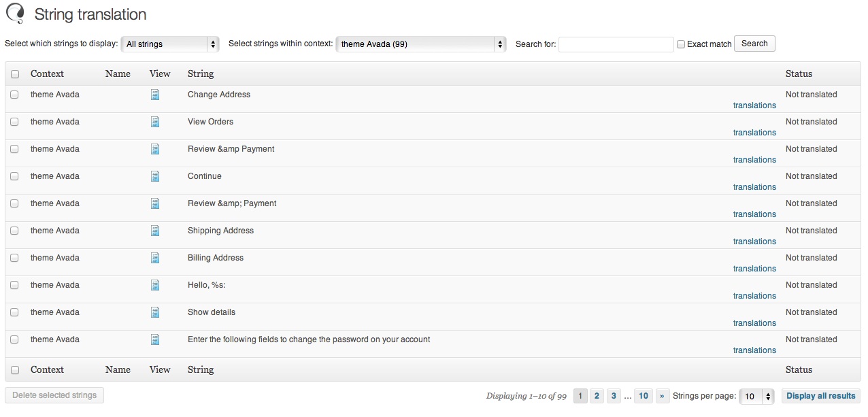Open view icon for password change string
The width and height of the screenshot is (868, 417).
(x=155, y=339)
